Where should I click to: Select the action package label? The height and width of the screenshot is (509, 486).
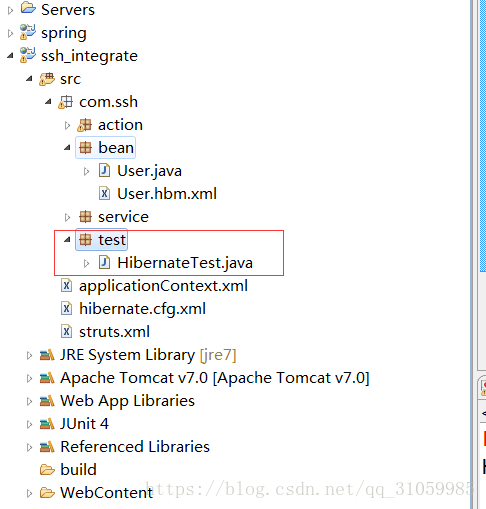pos(120,125)
